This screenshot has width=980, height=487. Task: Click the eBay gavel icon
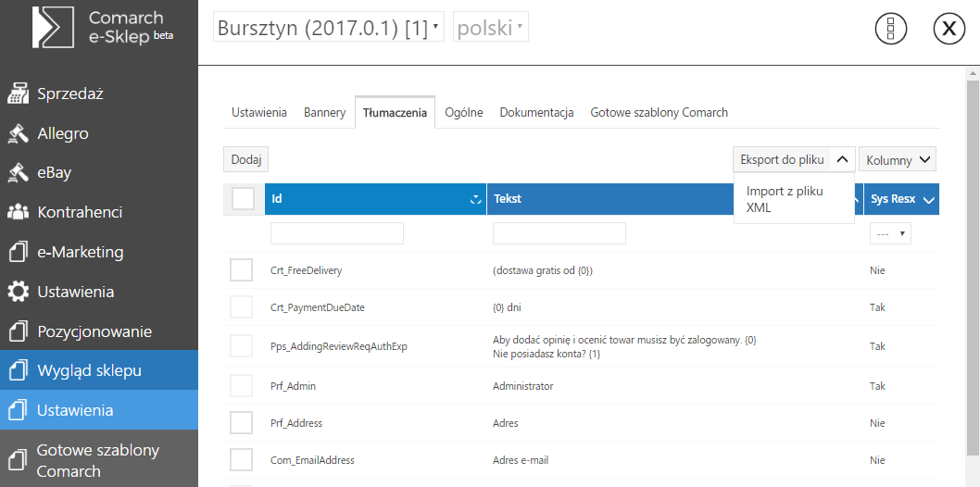point(19,173)
